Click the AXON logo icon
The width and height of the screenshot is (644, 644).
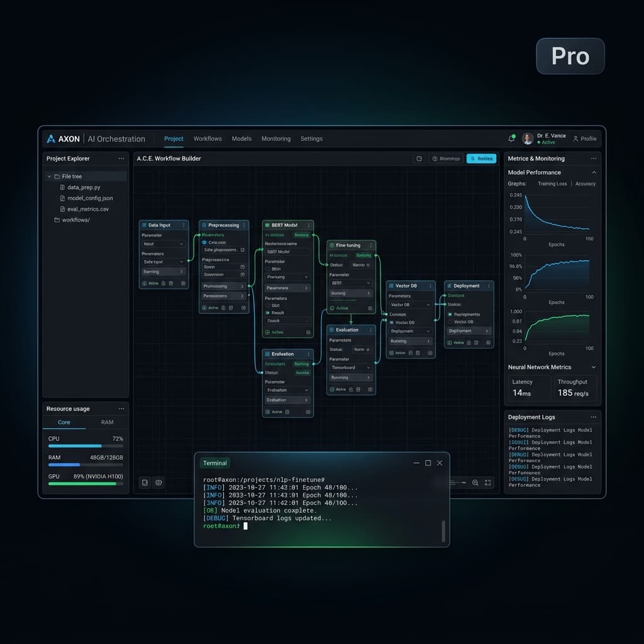[x=51, y=139]
